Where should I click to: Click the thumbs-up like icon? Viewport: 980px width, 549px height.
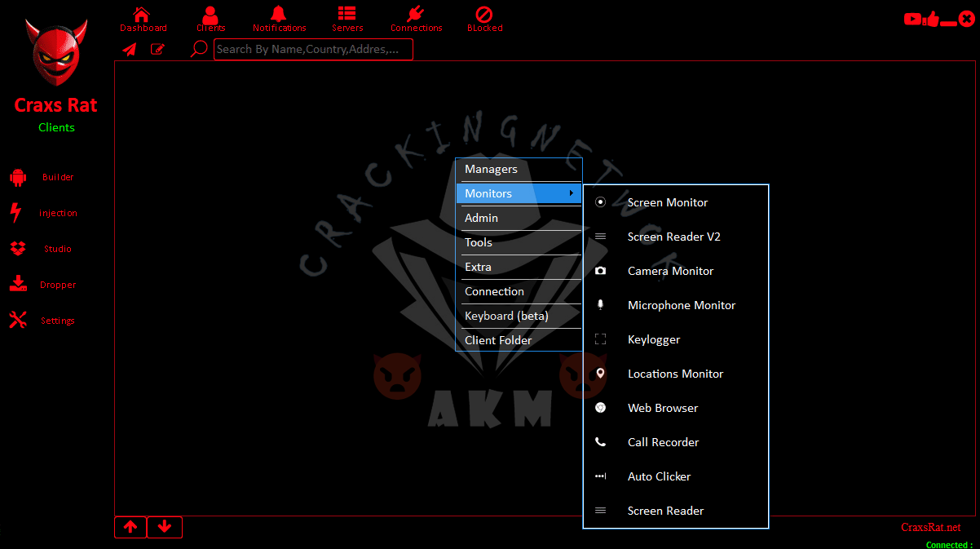[x=932, y=19]
